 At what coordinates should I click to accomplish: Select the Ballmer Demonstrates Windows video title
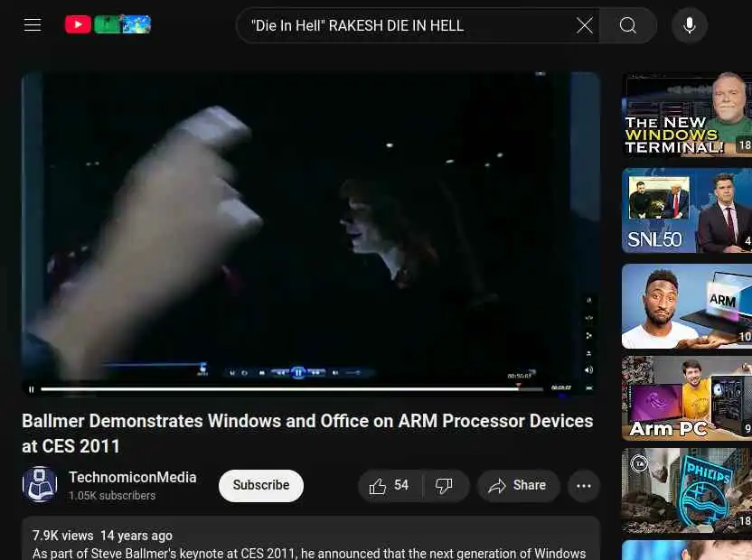pyautogui.click(x=307, y=434)
